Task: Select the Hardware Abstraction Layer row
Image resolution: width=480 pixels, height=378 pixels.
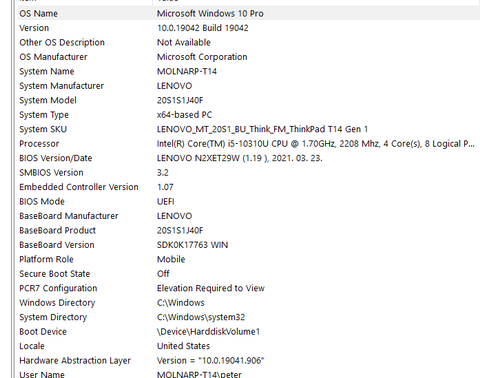Action: [x=249, y=360]
